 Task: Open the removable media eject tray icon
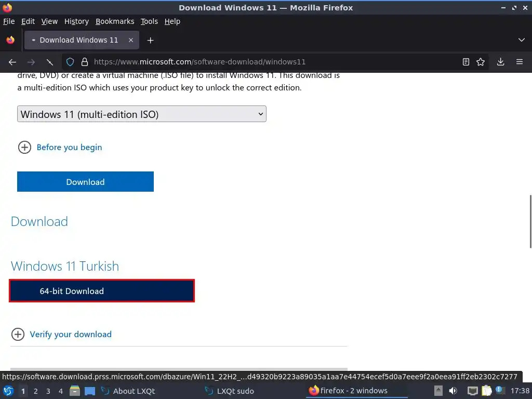click(438, 391)
